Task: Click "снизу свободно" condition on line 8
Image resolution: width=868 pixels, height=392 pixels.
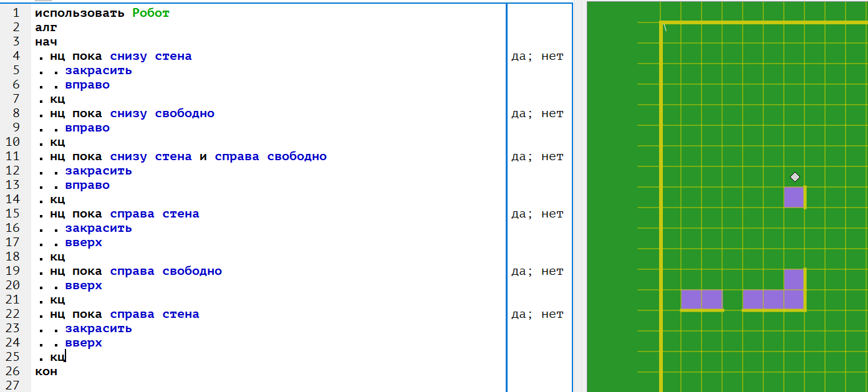Action: pyautogui.click(x=162, y=113)
